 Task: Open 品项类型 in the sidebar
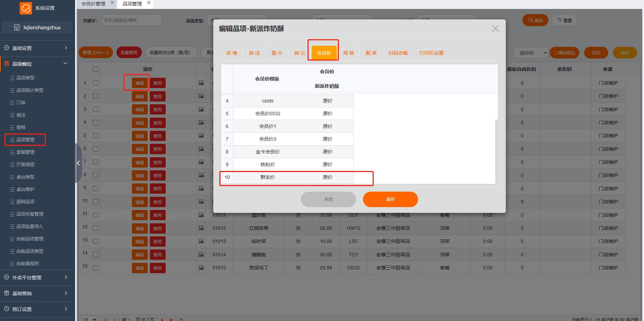click(25, 78)
